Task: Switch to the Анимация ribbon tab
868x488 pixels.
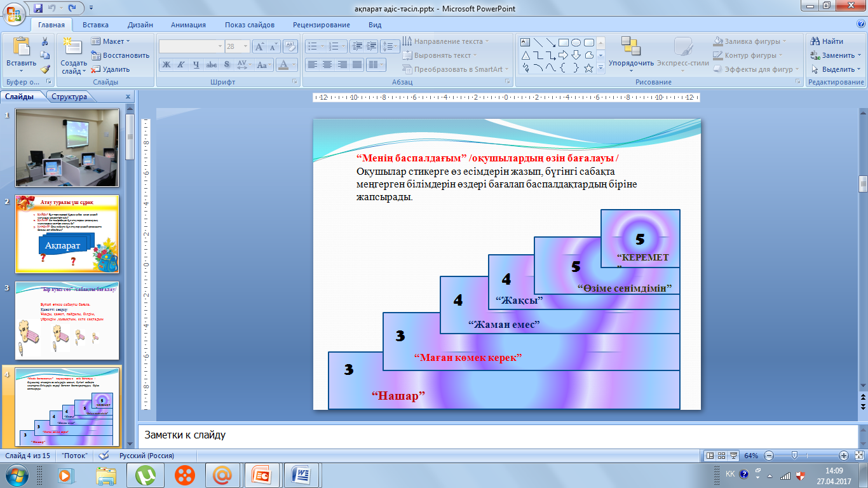Action: 188,25
